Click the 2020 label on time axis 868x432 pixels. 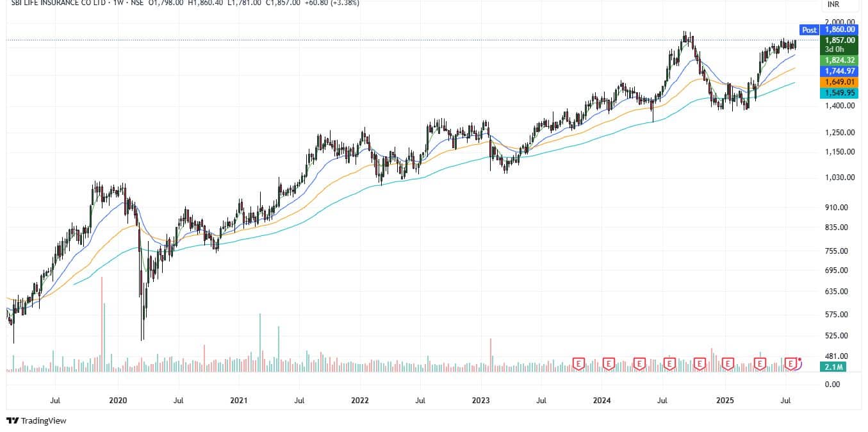(118, 401)
